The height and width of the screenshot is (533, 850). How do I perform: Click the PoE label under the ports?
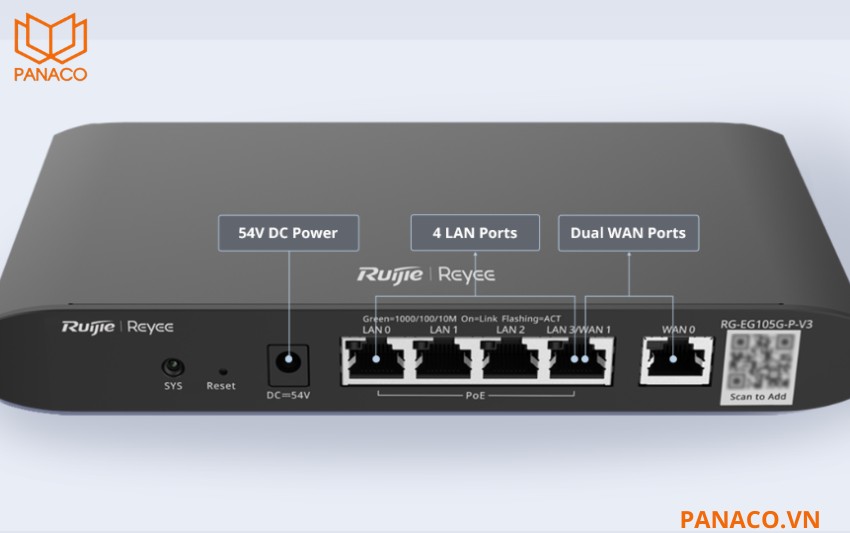click(x=475, y=395)
